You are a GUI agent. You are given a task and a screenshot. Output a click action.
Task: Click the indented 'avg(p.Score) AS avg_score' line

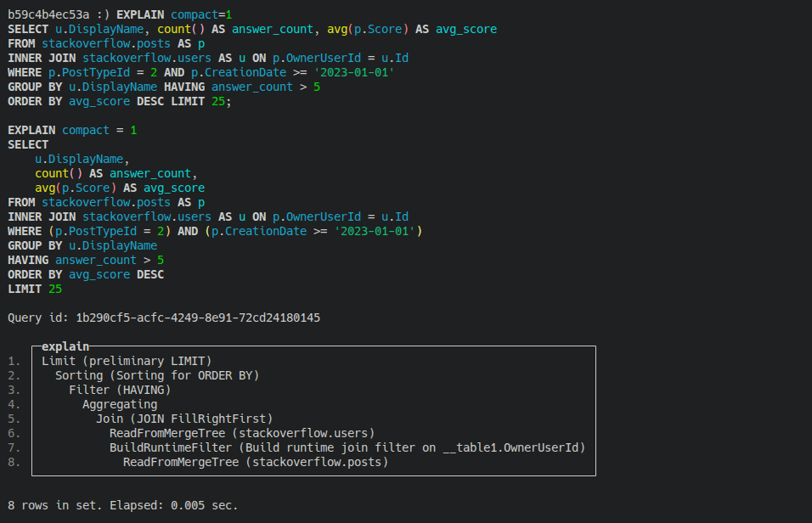click(x=120, y=188)
